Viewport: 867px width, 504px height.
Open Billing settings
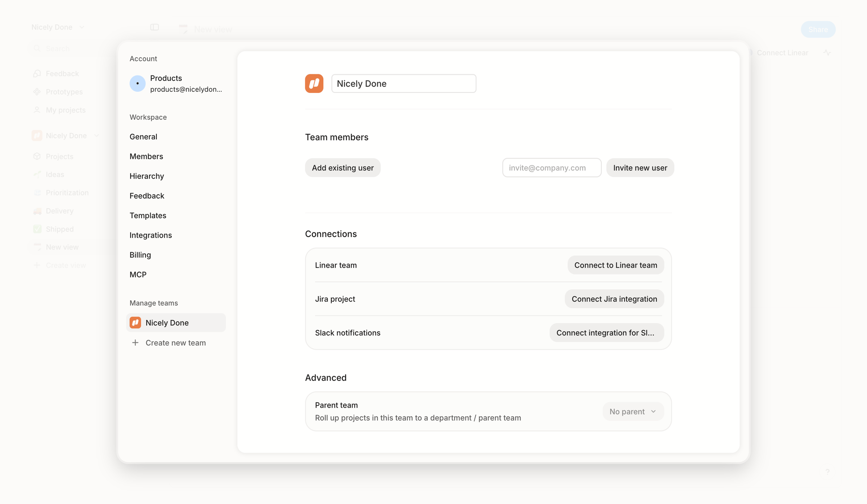[x=140, y=255]
